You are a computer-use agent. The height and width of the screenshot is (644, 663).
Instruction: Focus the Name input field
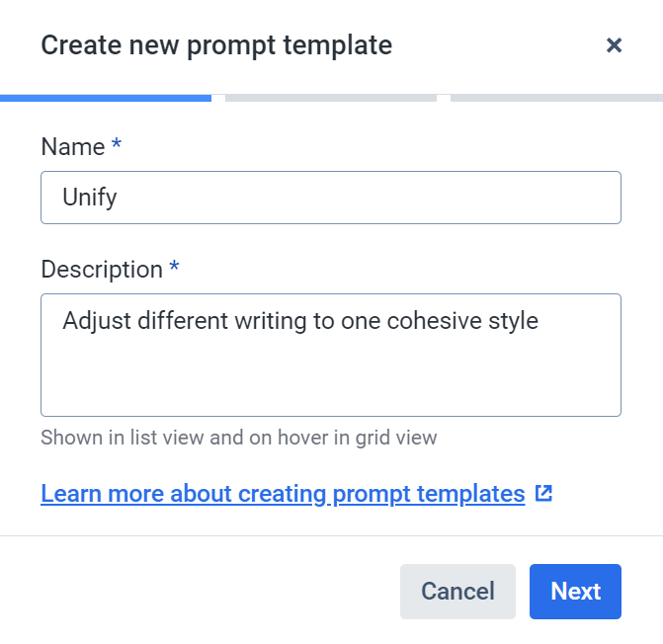tap(331, 198)
